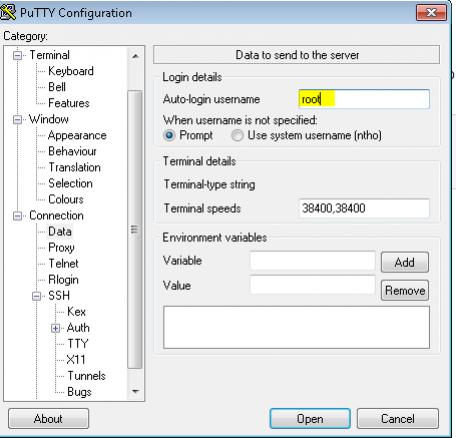Select Use system username (ntho) option
456x438 pixels.
coord(237,135)
